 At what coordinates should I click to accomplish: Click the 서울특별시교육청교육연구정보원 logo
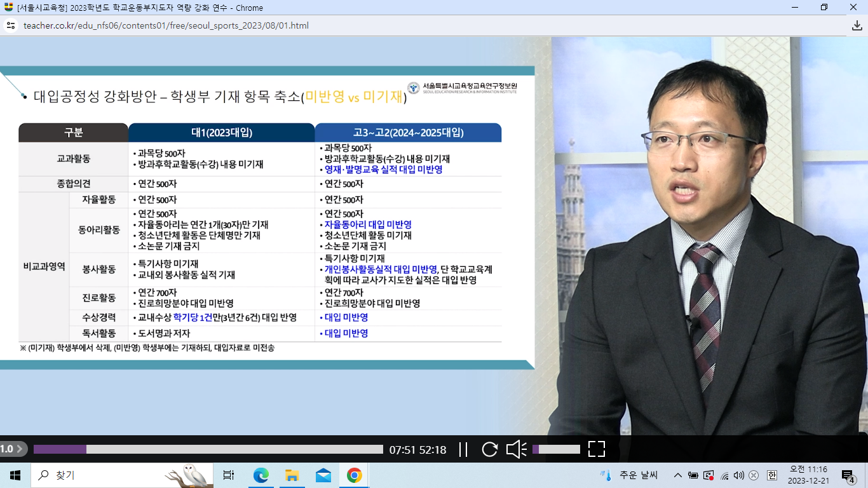point(463,88)
